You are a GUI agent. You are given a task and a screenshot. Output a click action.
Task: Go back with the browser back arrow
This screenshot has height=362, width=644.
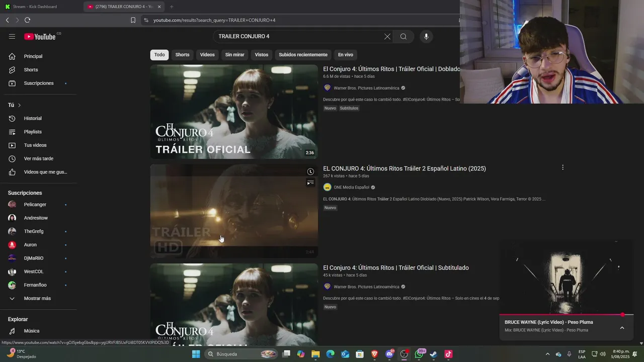8,20
